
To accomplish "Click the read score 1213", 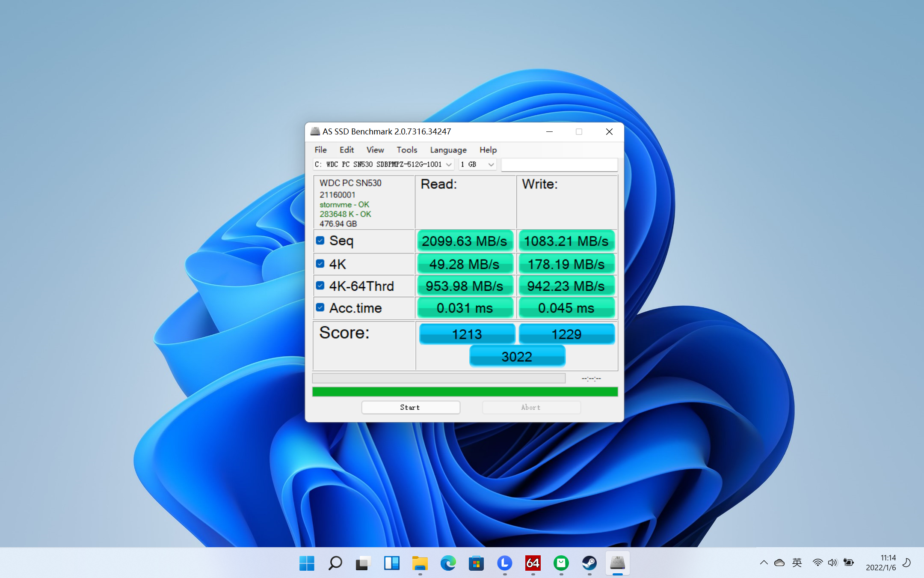I will tap(467, 334).
